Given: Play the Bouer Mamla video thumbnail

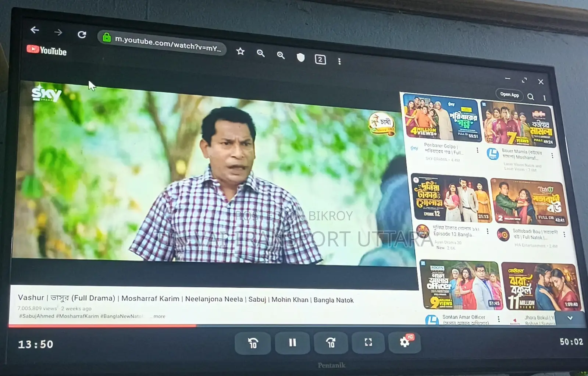Looking at the screenshot, I should coord(518,124).
